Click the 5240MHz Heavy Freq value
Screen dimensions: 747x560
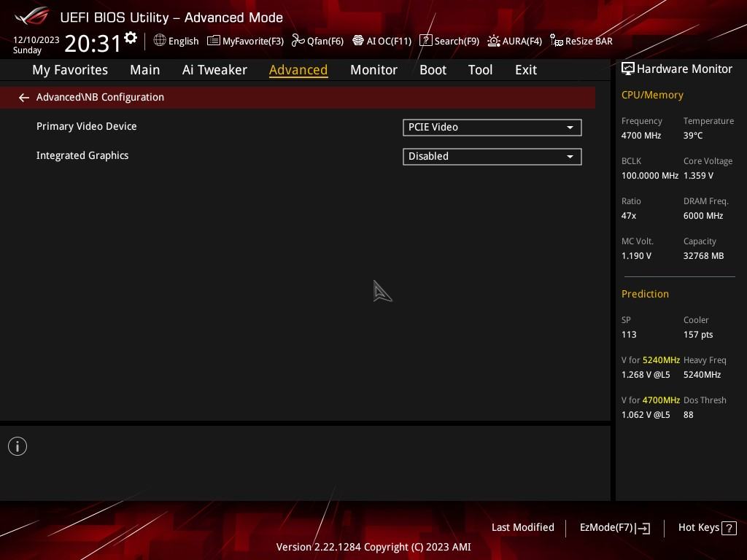[x=702, y=375]
